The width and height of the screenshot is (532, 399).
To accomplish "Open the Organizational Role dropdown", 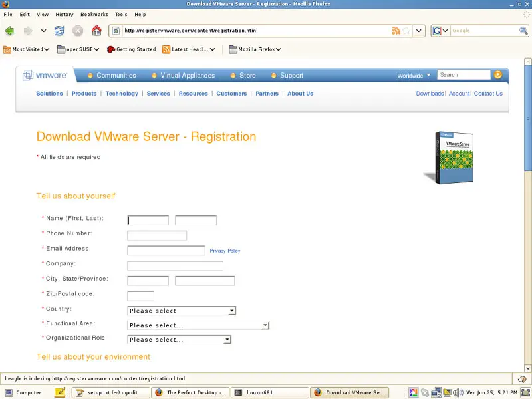I will [178, 340].
